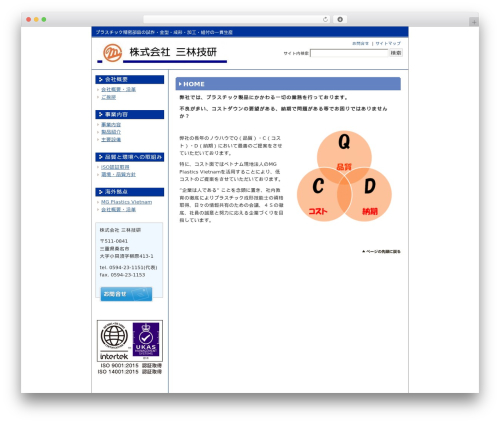
Task: Open the 海外拠点 sidebar section header
Action: pos(130,192)
